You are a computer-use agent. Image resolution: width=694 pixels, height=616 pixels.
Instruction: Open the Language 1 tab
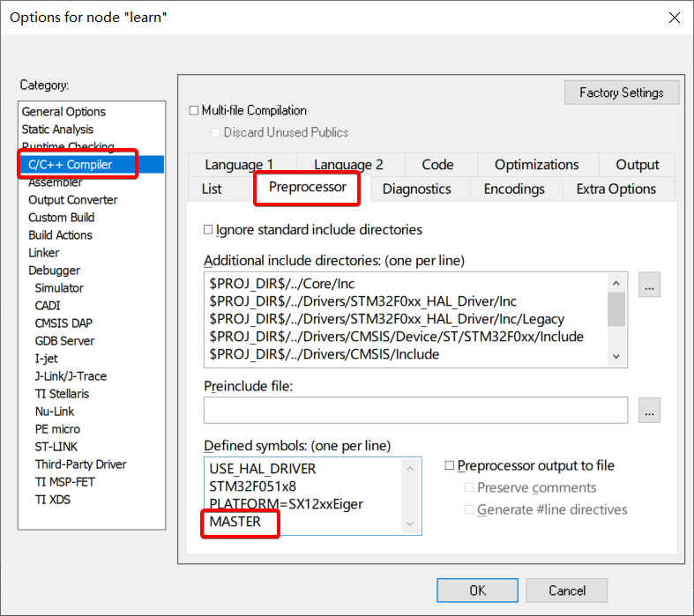(x=239, y=165)
